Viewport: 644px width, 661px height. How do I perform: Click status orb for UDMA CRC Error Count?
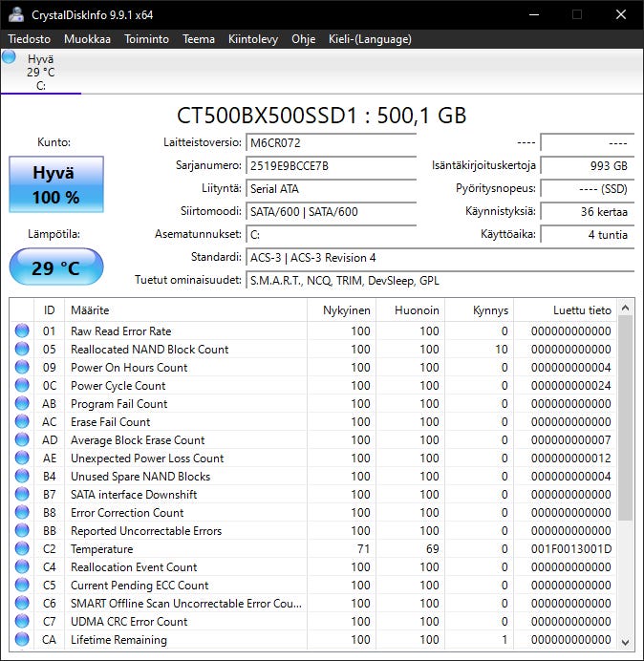click(x=22, y=621)
